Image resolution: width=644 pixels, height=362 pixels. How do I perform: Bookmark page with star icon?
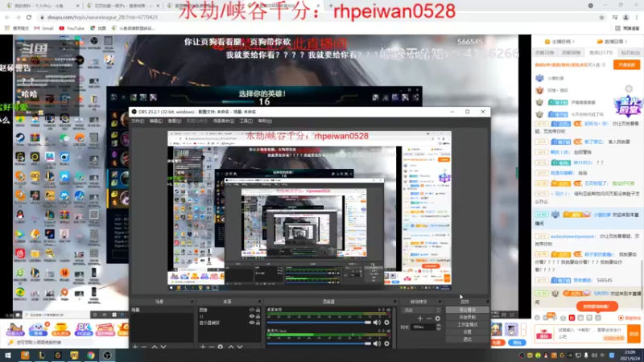(x=601, y=17)
